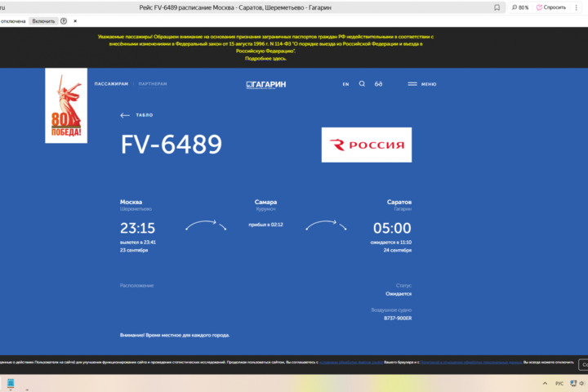Click the Rossiya airline logo

tap(367, 145)
